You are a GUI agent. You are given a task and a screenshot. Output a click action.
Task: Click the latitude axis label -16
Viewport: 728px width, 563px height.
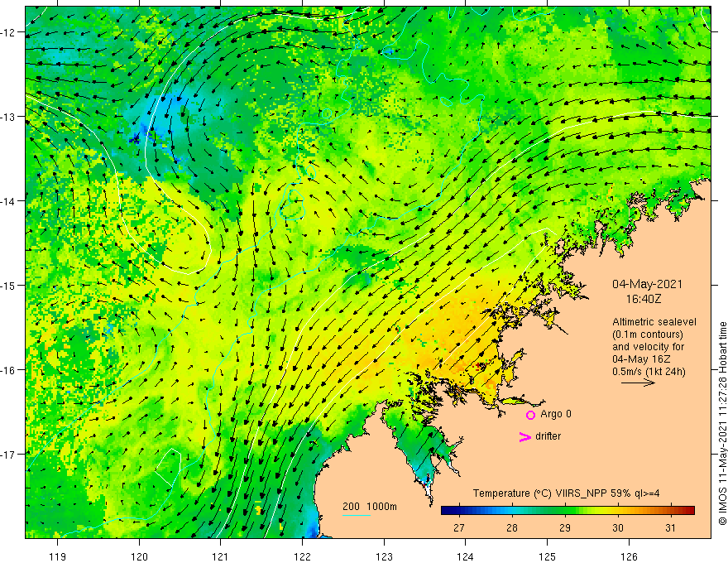[x=9, y=370]
